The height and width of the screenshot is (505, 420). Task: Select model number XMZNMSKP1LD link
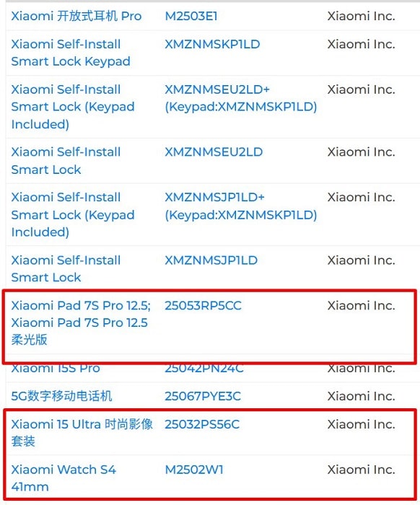click(212, 45)
